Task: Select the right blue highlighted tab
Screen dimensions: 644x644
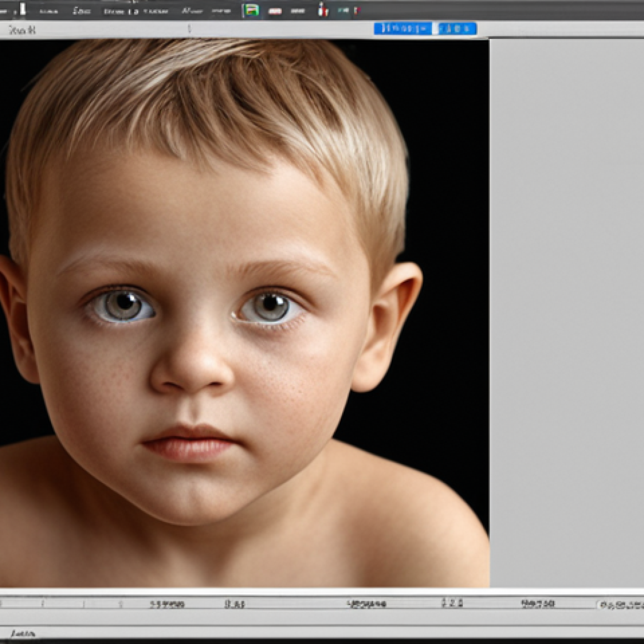Action: point(457,28)
